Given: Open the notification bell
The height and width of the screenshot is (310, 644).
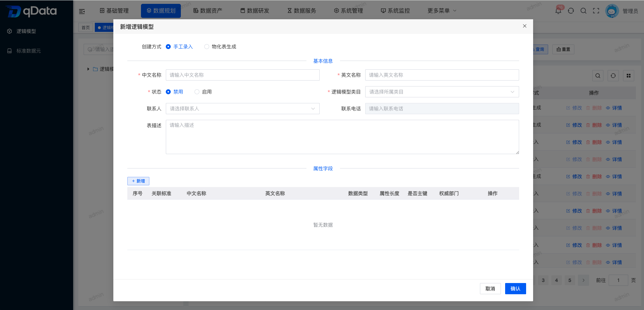Looking at the screenshot, I should tap(558, 11).
